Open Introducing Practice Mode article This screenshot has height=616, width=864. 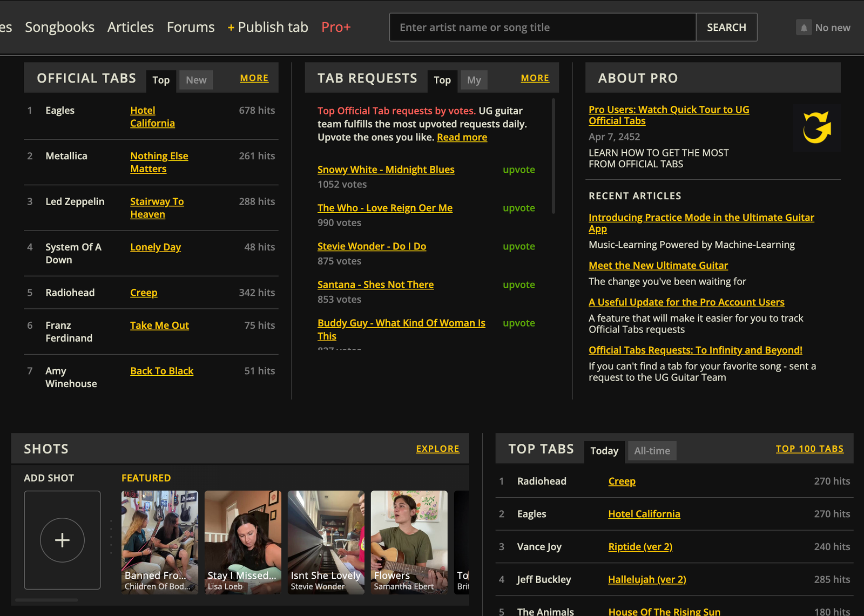pos(701,223)
